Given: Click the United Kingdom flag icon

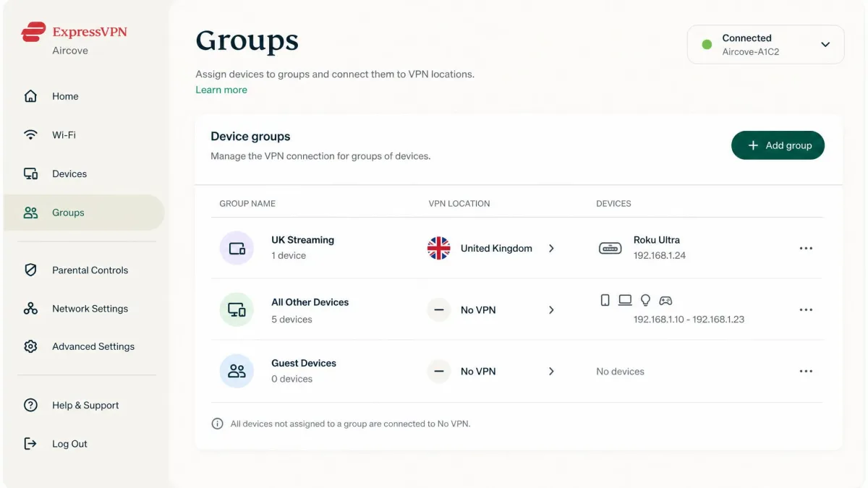Looking at the screenshot, I should [x=438, y=248].
